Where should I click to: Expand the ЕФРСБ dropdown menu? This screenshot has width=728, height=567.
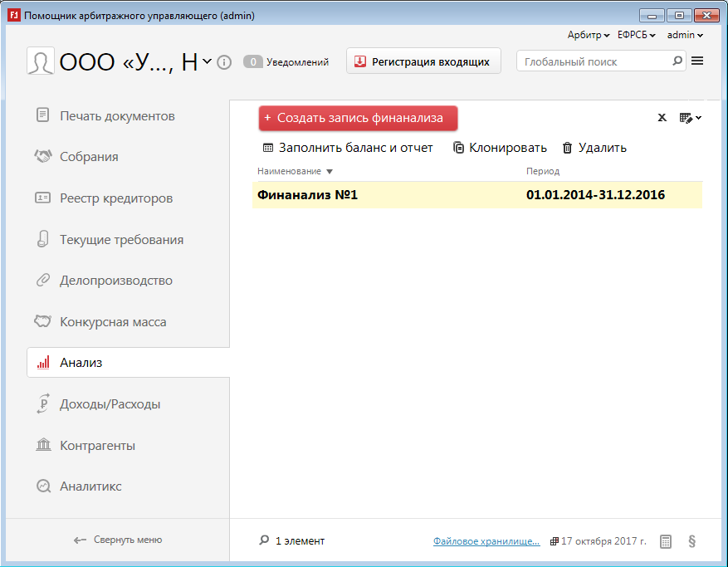click(x=636, y=35)
